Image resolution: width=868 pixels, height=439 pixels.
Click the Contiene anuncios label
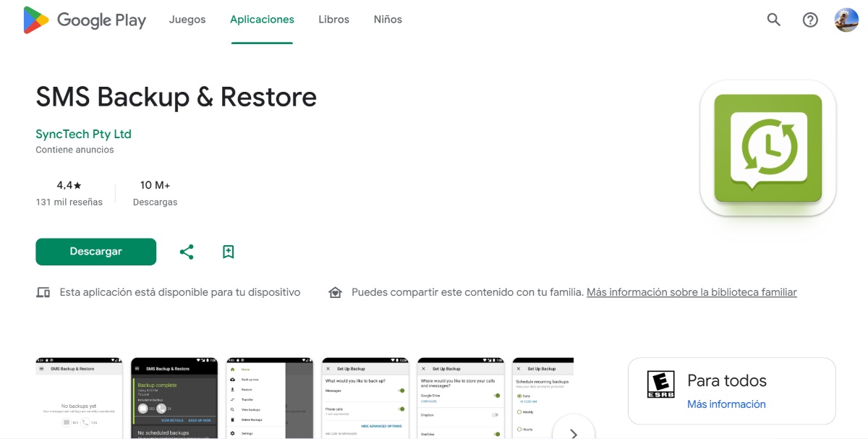pyautogui.click(x=75, y=150)
